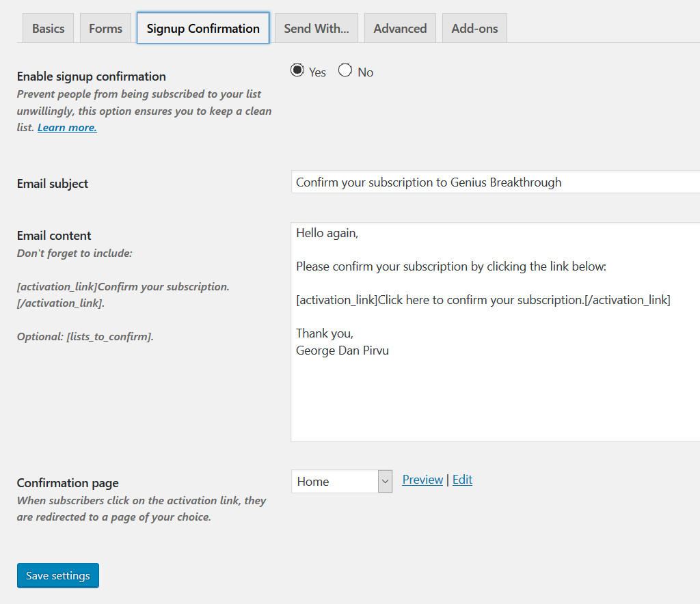Follow the Learn more link
700x604 pixels.
click(x=67, y=128)
